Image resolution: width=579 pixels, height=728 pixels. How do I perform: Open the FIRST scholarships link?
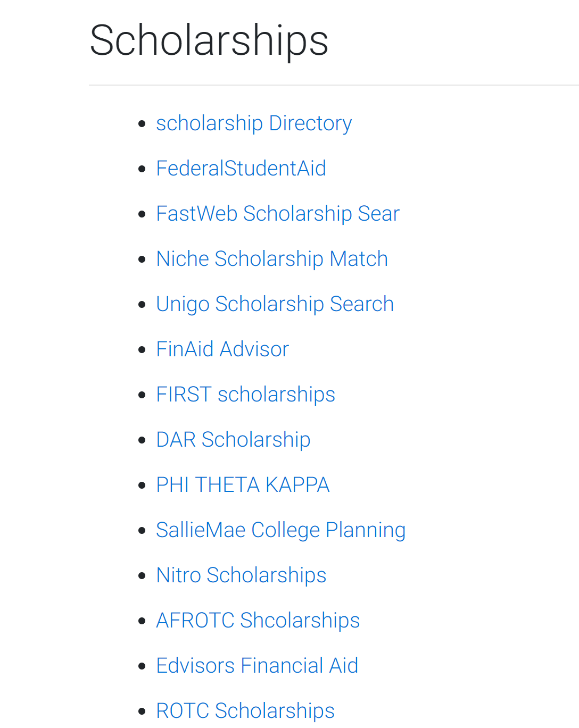(245, 395)
